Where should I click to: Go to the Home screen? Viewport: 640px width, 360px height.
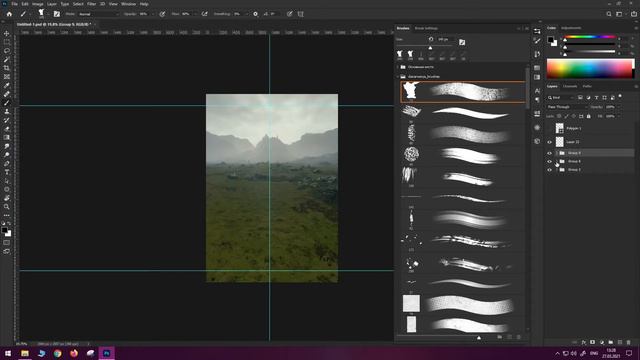pos(9,14)
